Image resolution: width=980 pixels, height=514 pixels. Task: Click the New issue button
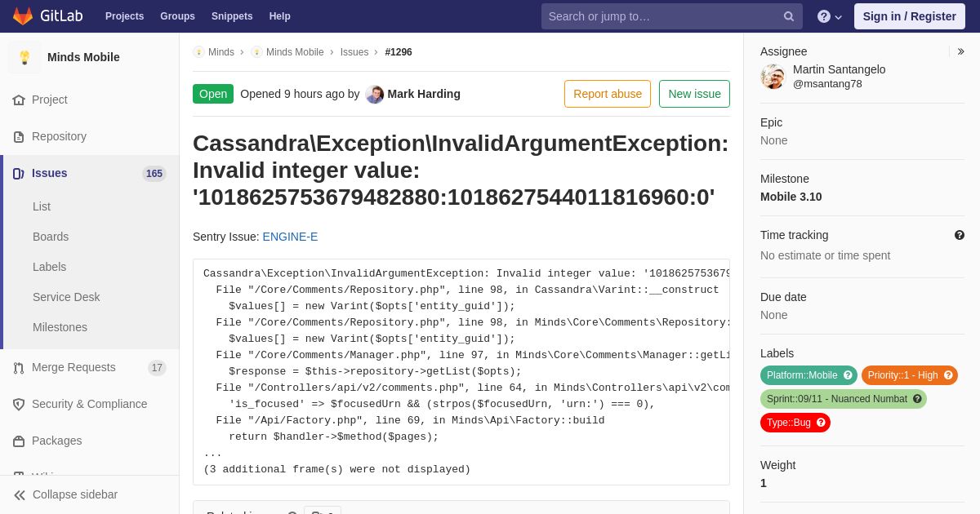[x=694, y=94]
